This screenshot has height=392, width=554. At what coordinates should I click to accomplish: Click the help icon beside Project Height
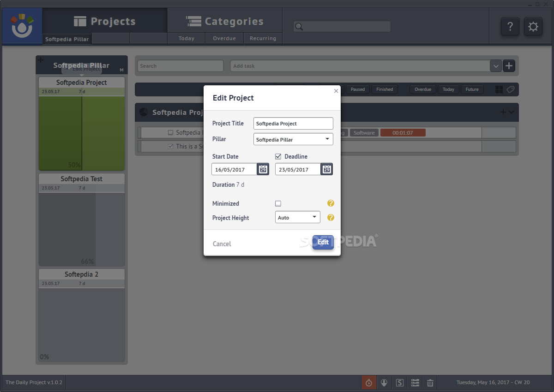pyautogui.click(x=331, y=218)
